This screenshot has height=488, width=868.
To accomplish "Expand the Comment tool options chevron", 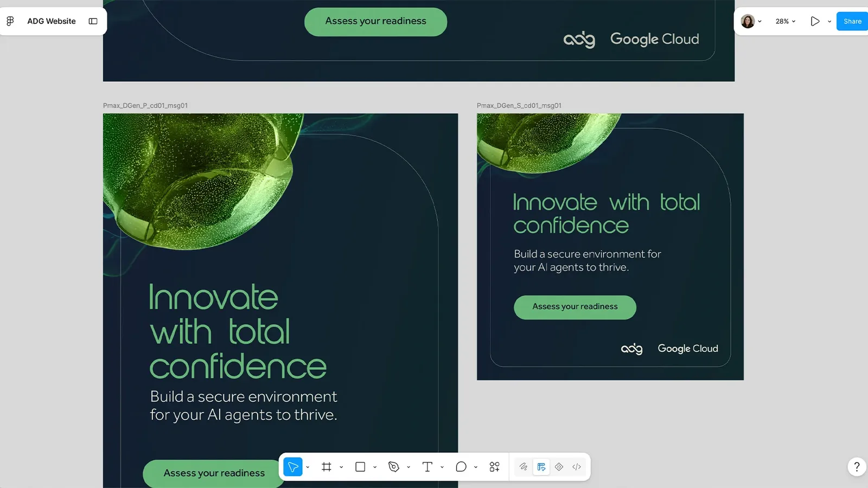I will [x=476, y=467].
